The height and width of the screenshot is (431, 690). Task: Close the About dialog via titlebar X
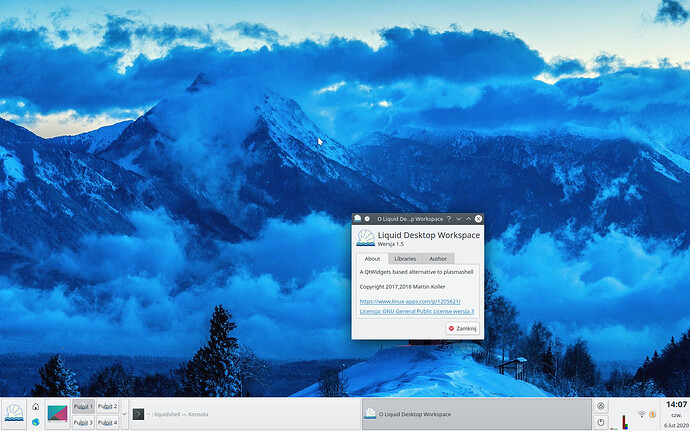pyautogui.click(x=478, y=218)
